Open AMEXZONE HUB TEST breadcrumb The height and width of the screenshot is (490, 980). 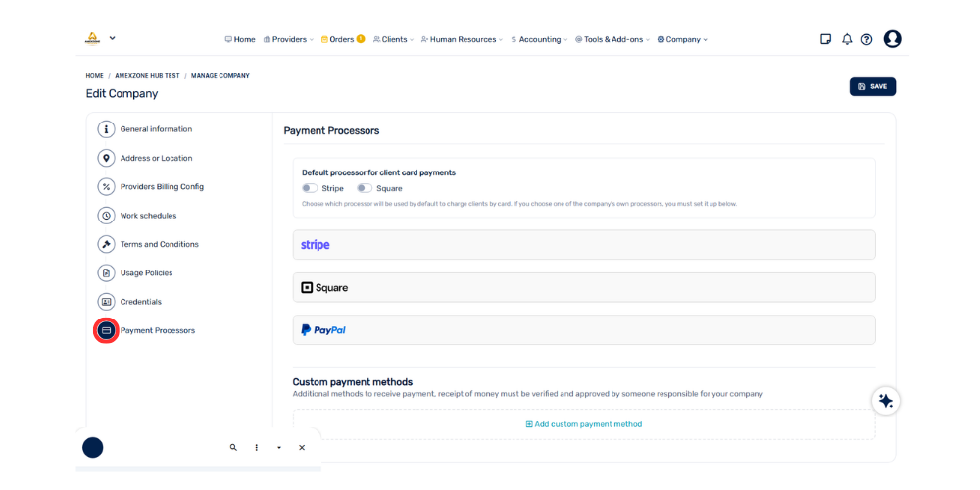tap(147, 76)
